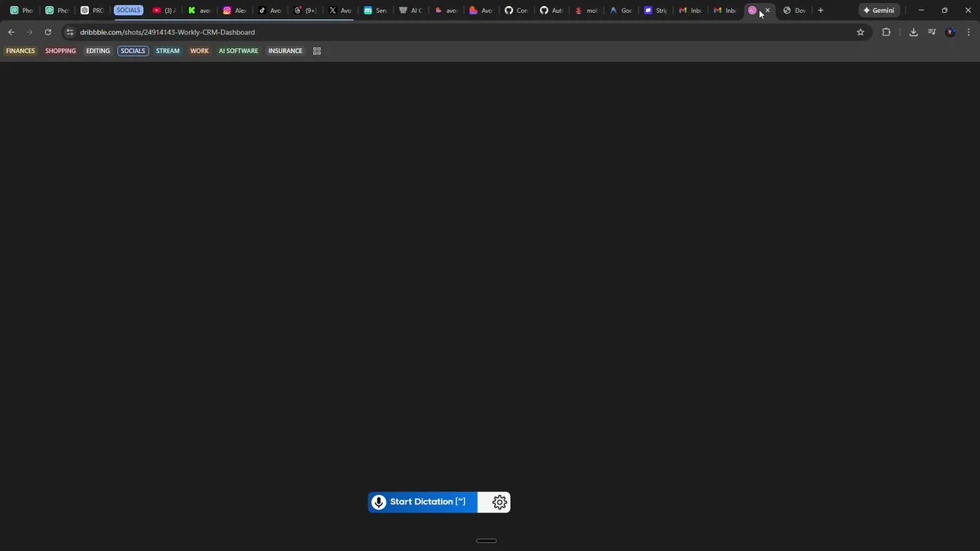
Task: Switch to the TikTok tab
Action: tap(269, 10)
